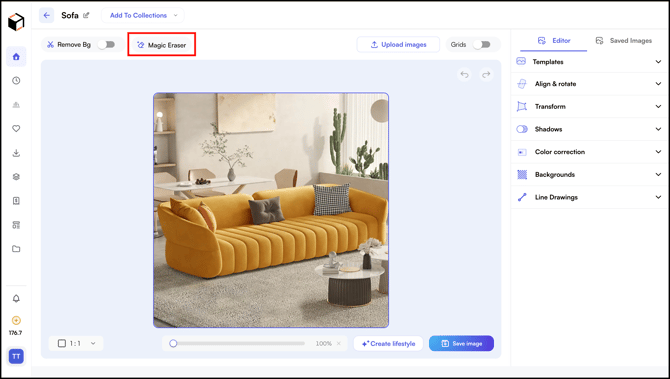Image resolution: width=670 pixels, height=379 pixels.
Task: Click the Line Drawings icon
Action: (x=522, y=197)
